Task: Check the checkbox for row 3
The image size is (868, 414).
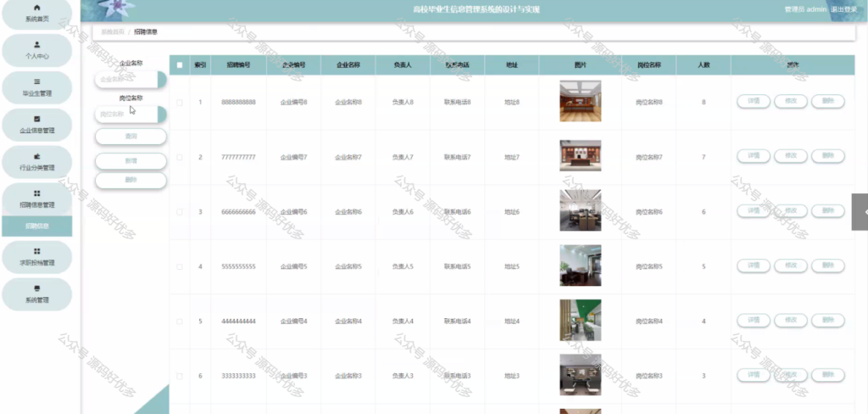Action: (180, 212)
